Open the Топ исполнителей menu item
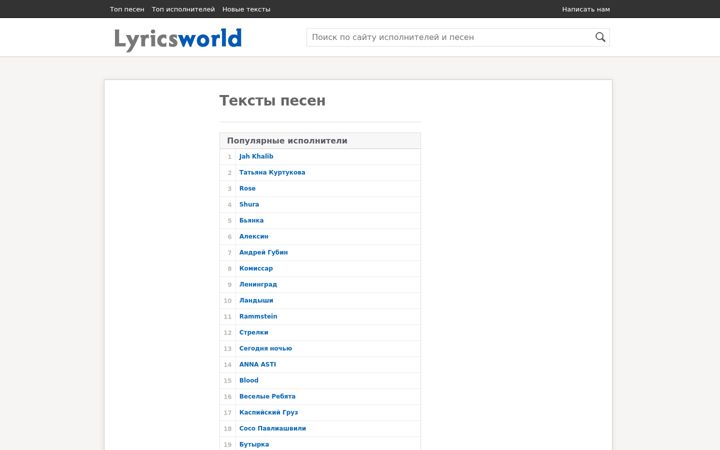 [183, 9]
